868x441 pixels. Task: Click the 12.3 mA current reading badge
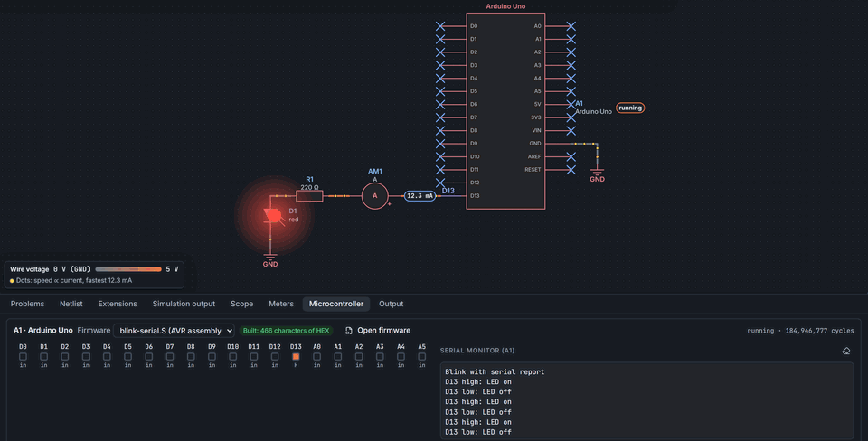[420, 196]
